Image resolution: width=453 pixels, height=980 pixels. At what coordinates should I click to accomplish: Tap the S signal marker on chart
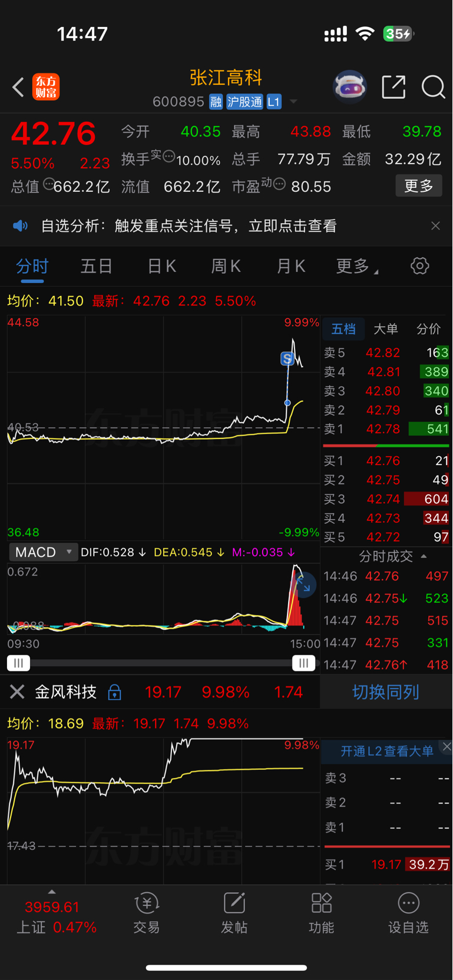[287, 358]
